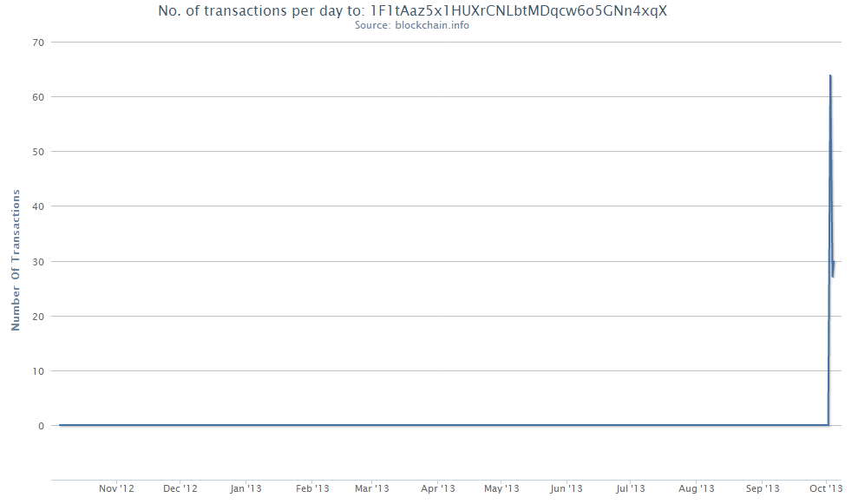This screenshot has height=504, width=858.
Task: Select the Apr '13 x-axis label
Action: [438, 488]
